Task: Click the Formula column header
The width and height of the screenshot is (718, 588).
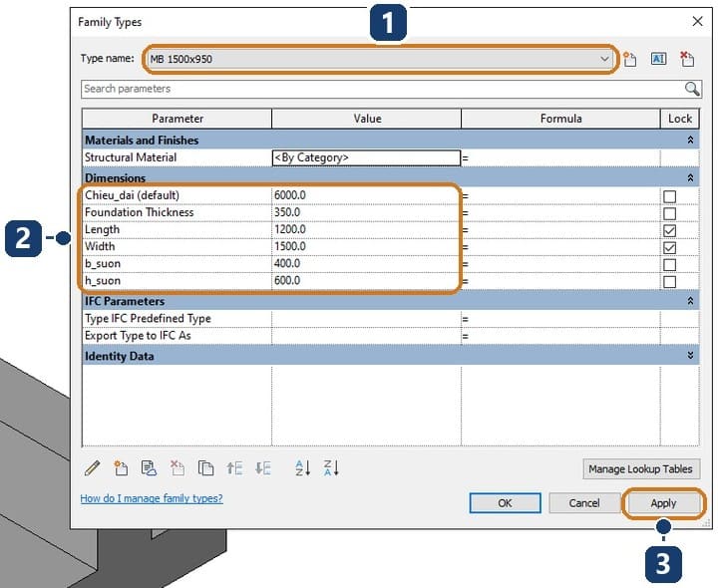Action: tap(560, 119)
